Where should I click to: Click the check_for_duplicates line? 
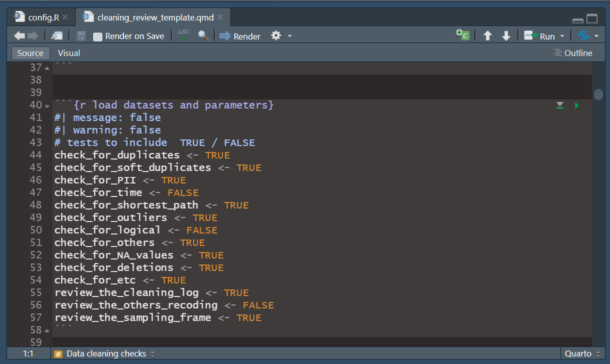tap(142, 155)
